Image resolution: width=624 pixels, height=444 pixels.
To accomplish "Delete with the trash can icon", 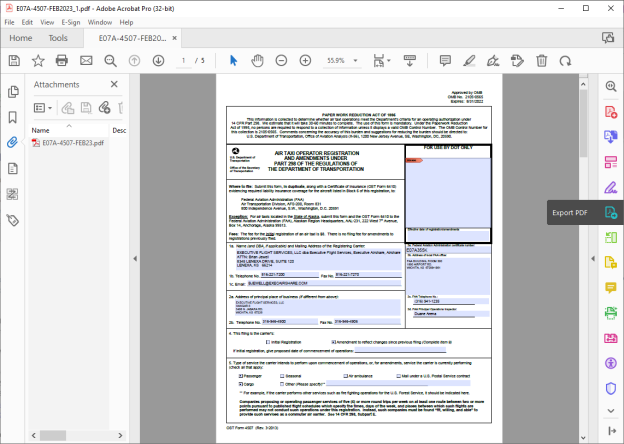I will [541, 60].
